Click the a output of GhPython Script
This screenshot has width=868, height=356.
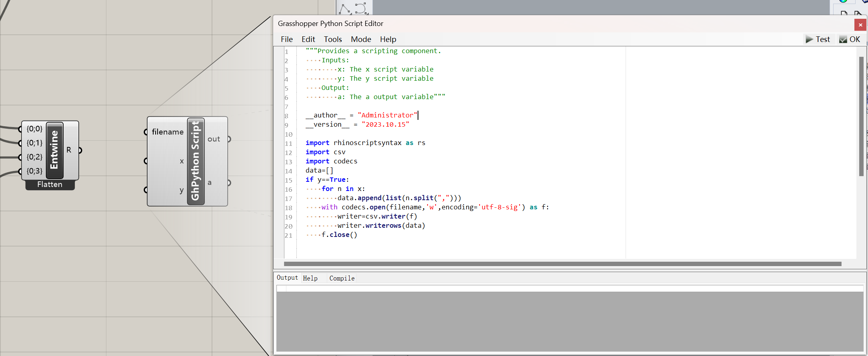coord(210,183)
